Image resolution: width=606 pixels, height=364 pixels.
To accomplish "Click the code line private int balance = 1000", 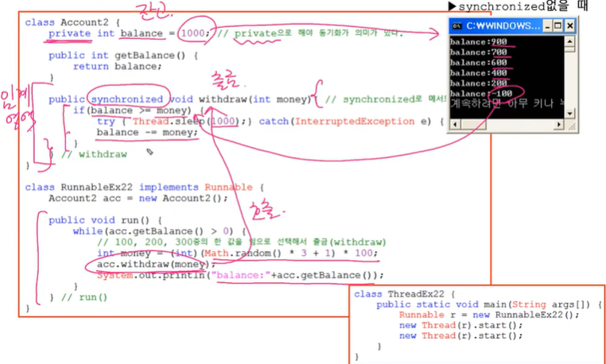I will point(130,34).
